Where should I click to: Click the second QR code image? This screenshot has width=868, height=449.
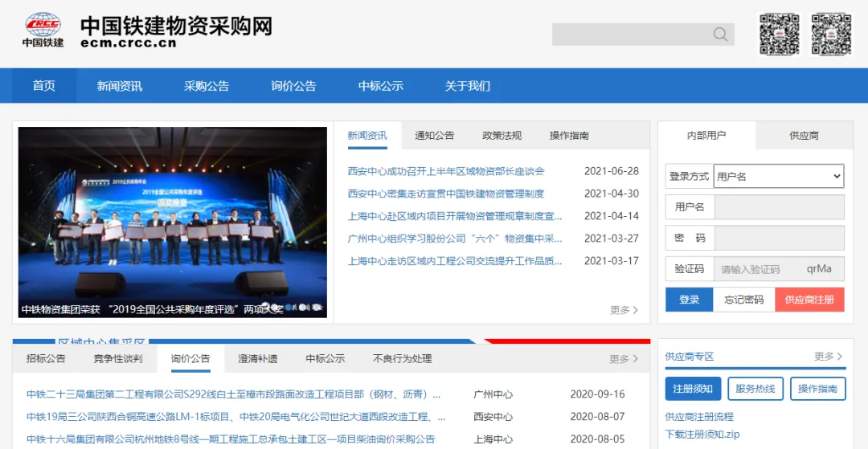coord(831,34)
